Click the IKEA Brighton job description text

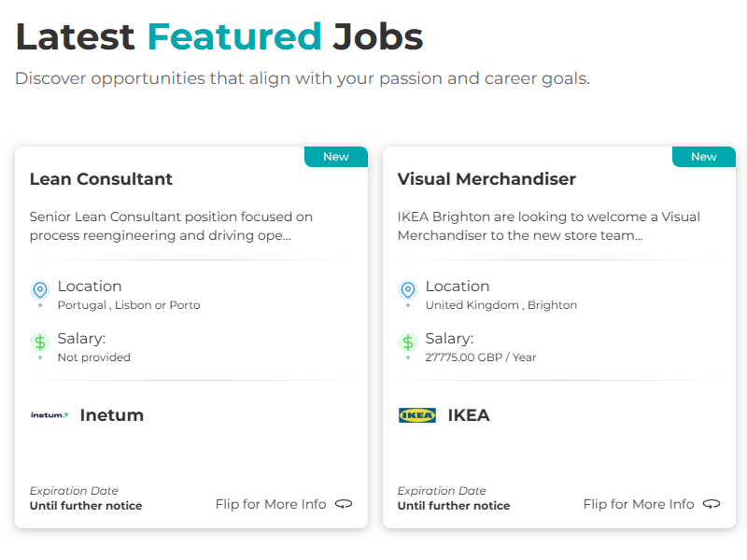click(x=548, y=226)
